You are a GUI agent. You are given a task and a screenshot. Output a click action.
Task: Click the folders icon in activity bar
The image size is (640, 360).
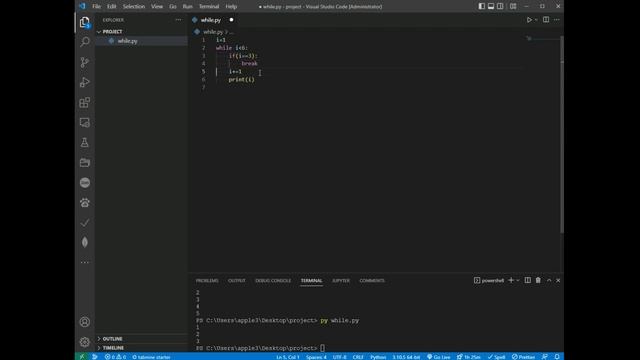(x=84, y=162)
